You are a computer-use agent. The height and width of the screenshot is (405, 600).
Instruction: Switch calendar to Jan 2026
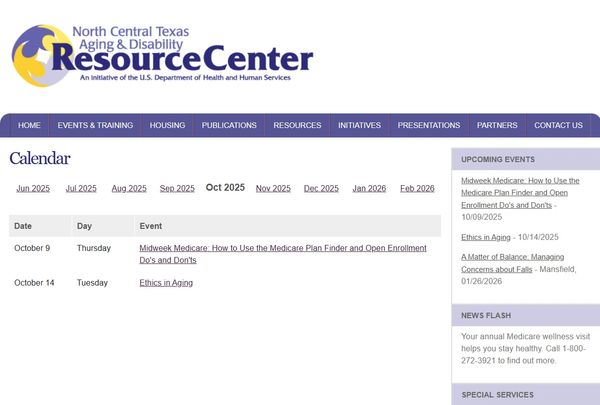tap(369, 188)
